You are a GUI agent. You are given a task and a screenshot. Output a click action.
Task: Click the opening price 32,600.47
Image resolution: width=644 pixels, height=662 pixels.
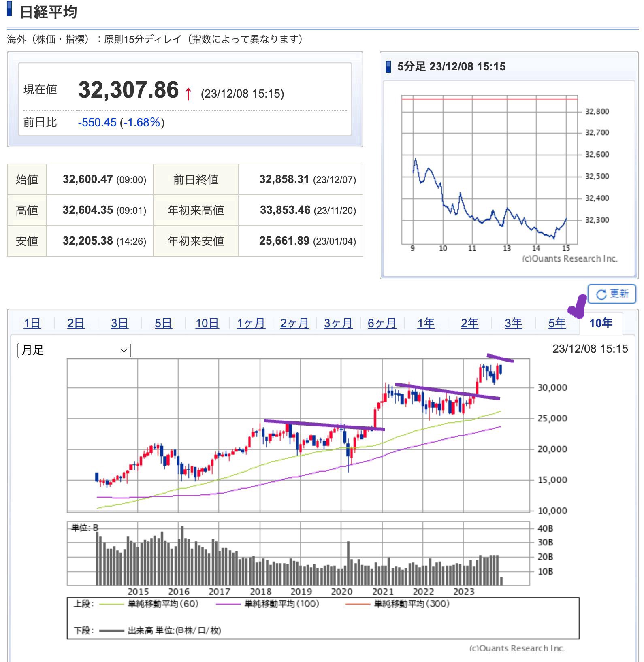click(x=87, y=179)
